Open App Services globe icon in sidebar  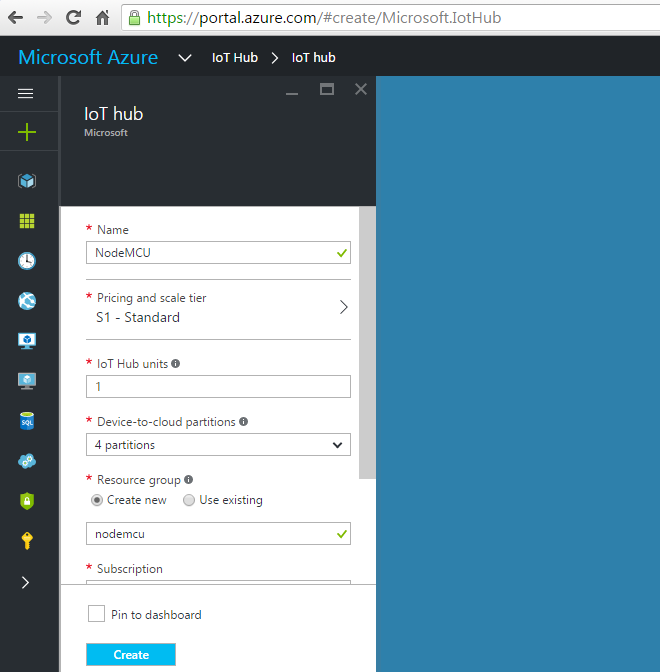coord(27,301)
